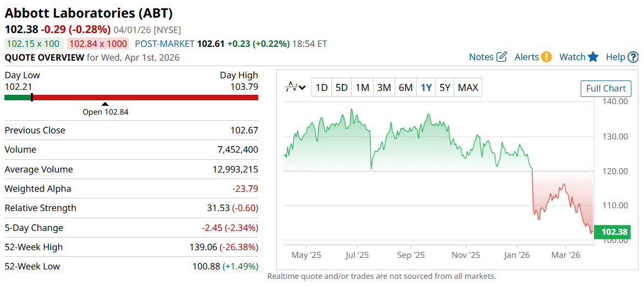Click the Help question mark icon
Viewport: 644px width, 286px height.
pos(633,57)
